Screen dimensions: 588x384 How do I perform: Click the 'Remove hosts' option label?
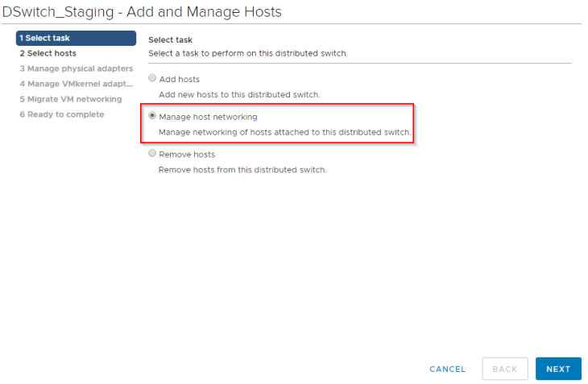tap(186, 155)
